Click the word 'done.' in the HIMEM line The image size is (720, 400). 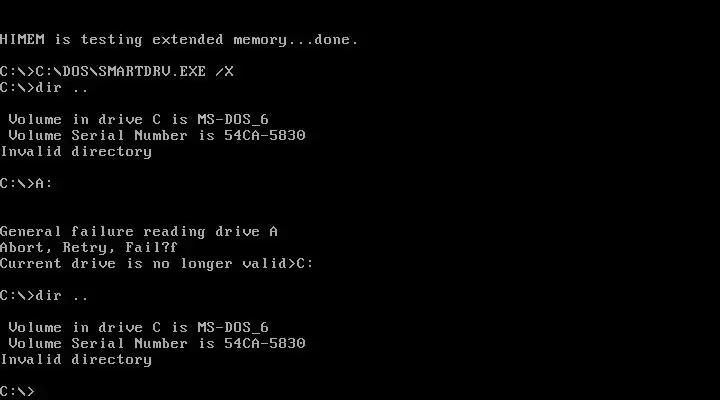click(x=336, y=40)
